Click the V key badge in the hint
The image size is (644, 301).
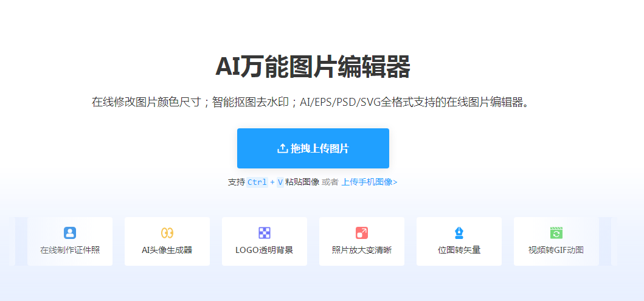coord(280,182)
